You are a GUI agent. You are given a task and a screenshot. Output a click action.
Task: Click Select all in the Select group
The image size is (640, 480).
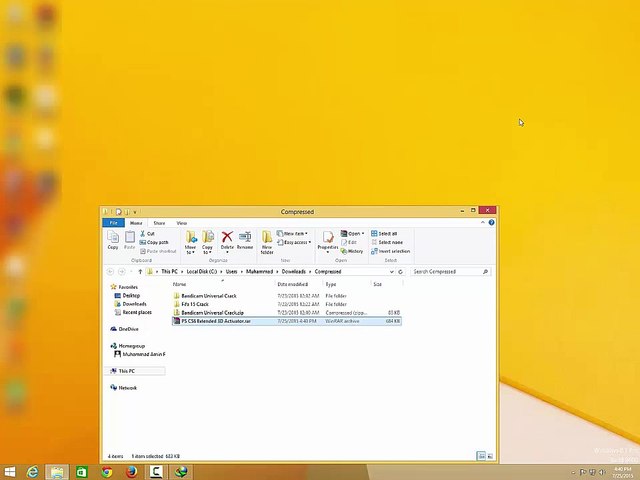pos(384,233)
